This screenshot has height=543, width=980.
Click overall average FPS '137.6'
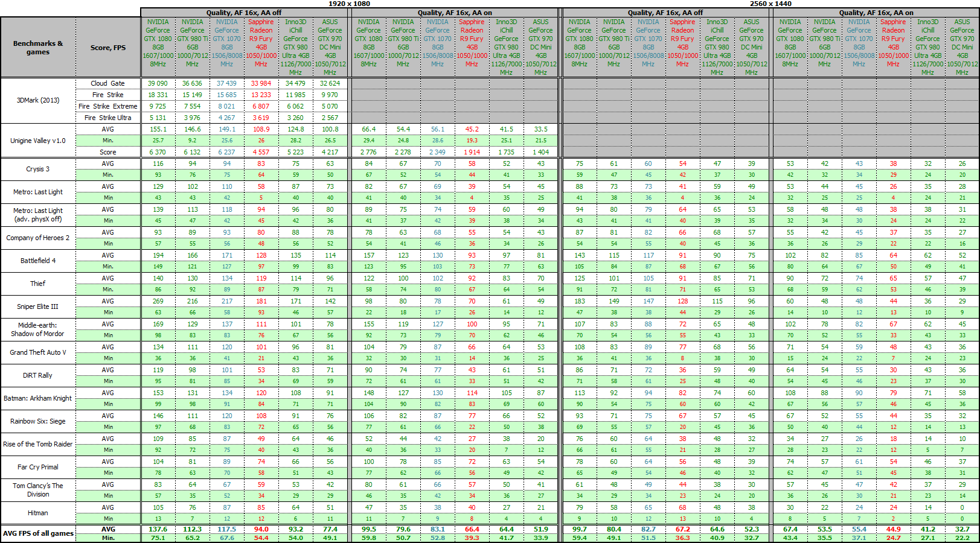[x=158, y=529]
